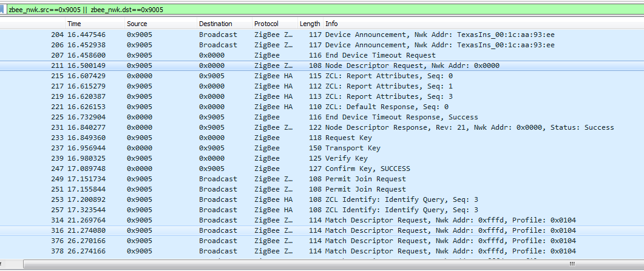Click time value 16.500149
This screenshot has height=271, width=644.
(86, 65)
